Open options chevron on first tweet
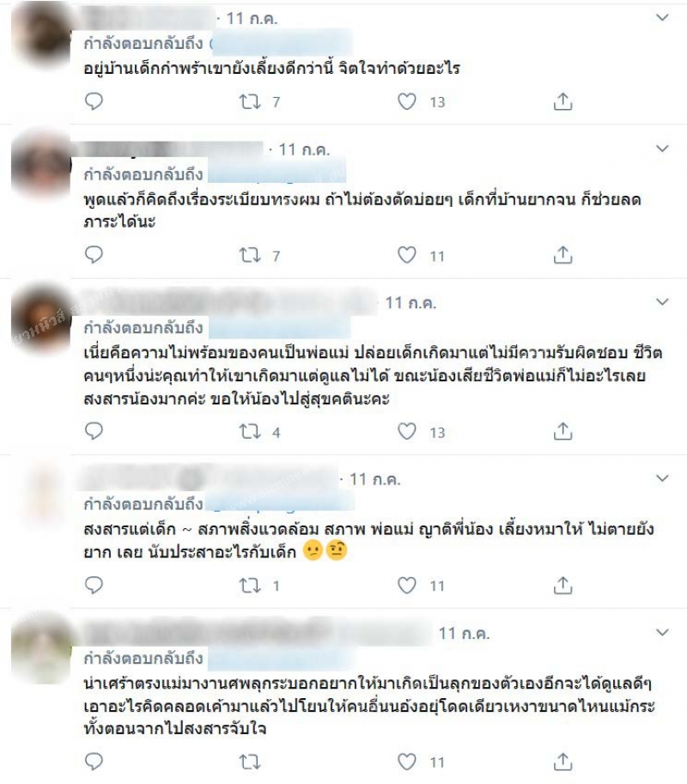This screenshot has width=687, height=784. [662, 18]
